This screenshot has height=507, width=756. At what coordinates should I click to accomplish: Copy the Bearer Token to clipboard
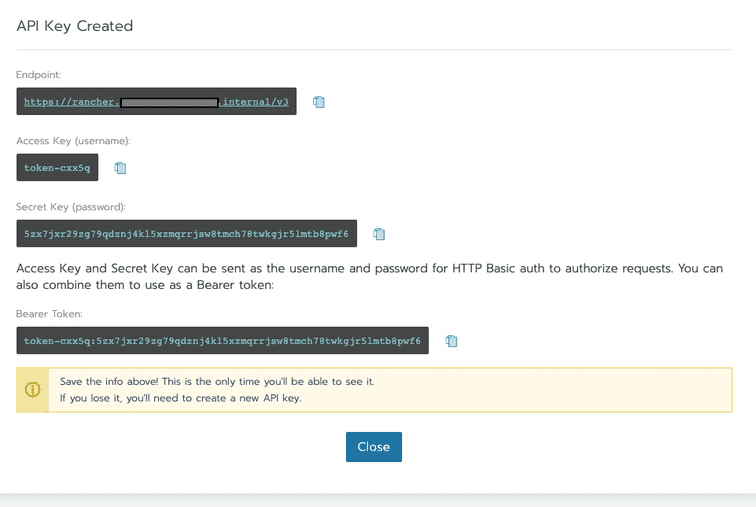[451, 341]
